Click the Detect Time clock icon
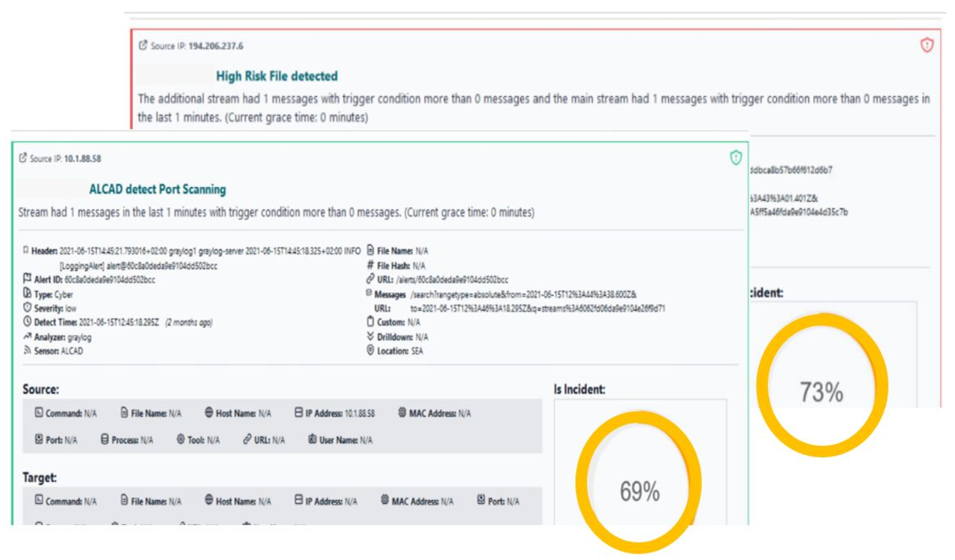 click(x=27, y=322)
